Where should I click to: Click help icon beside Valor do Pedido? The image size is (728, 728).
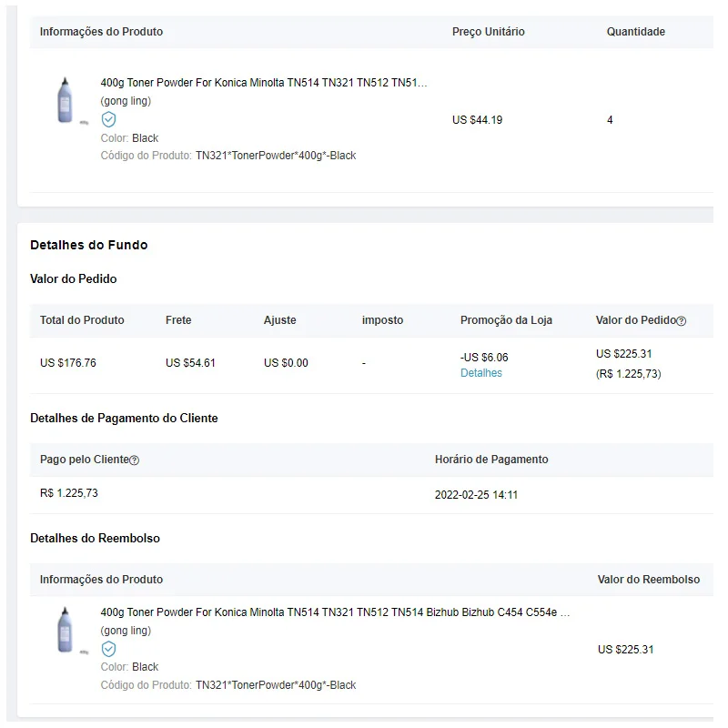click(682, 321)
